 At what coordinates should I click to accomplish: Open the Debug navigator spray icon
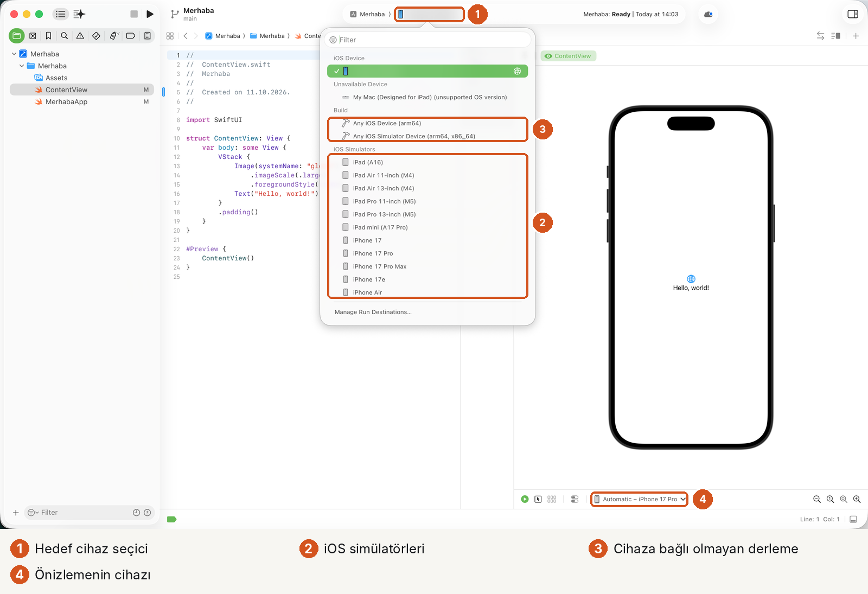pos(114,36)
